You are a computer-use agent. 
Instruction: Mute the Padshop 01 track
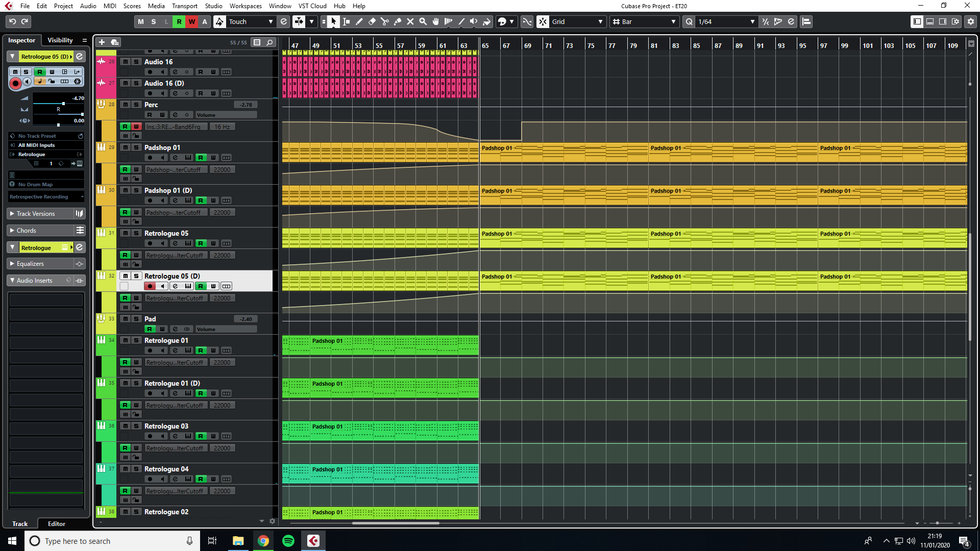(x=125, y=147)
